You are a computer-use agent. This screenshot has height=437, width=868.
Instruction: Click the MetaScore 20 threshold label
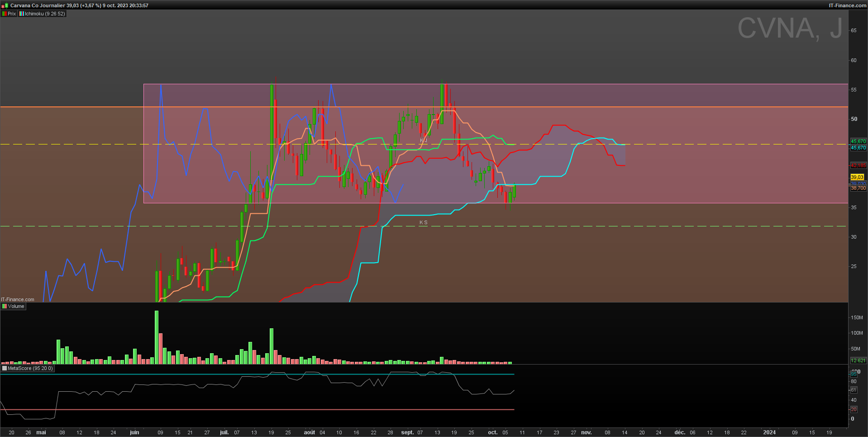coord(854,409)
